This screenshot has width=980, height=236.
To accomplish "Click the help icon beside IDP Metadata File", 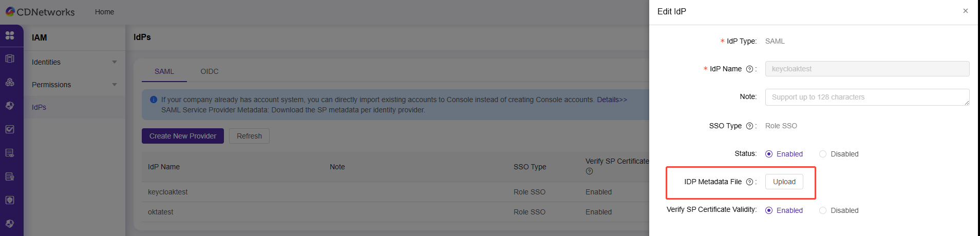I will tap(749, 182).
